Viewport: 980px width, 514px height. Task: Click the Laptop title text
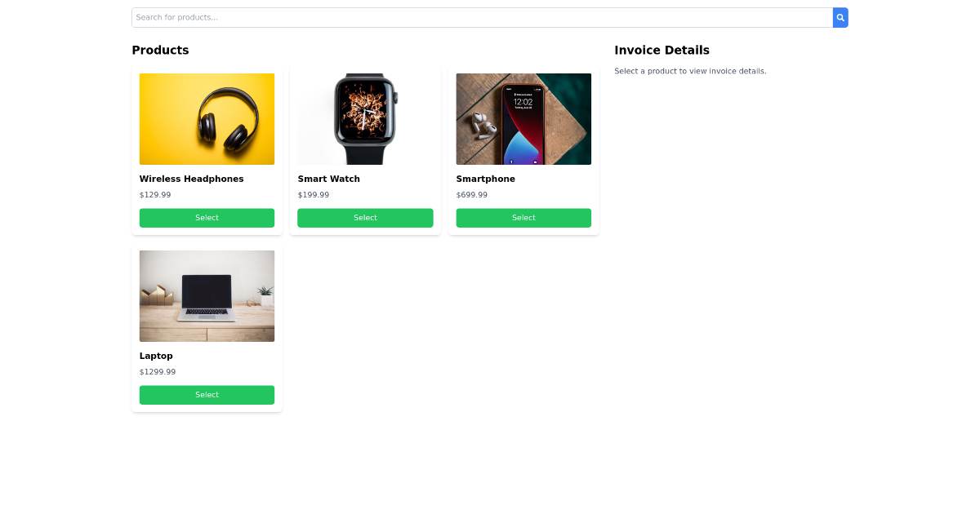[156, 356]
